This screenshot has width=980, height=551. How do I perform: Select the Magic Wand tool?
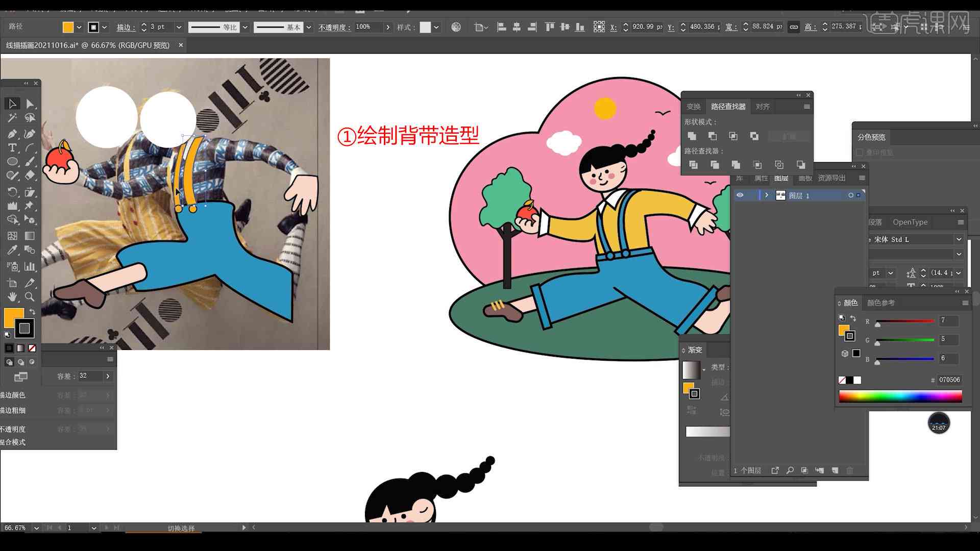coord(12,118)
